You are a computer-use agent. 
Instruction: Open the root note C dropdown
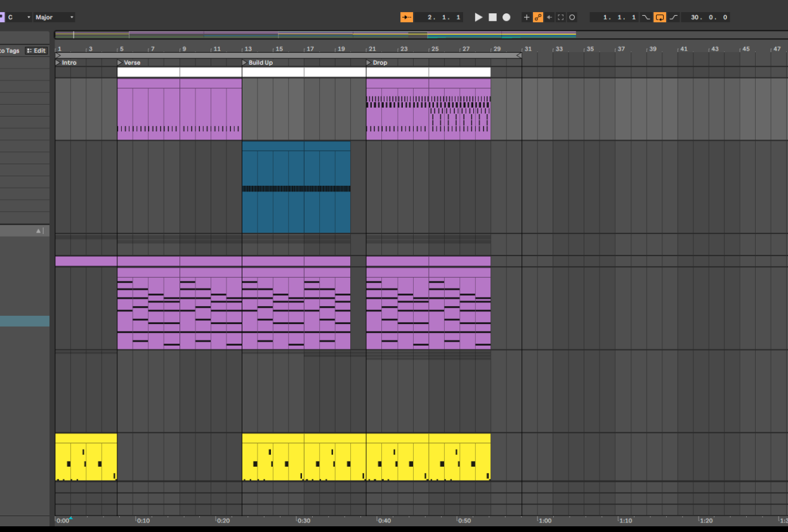(20, 17)
